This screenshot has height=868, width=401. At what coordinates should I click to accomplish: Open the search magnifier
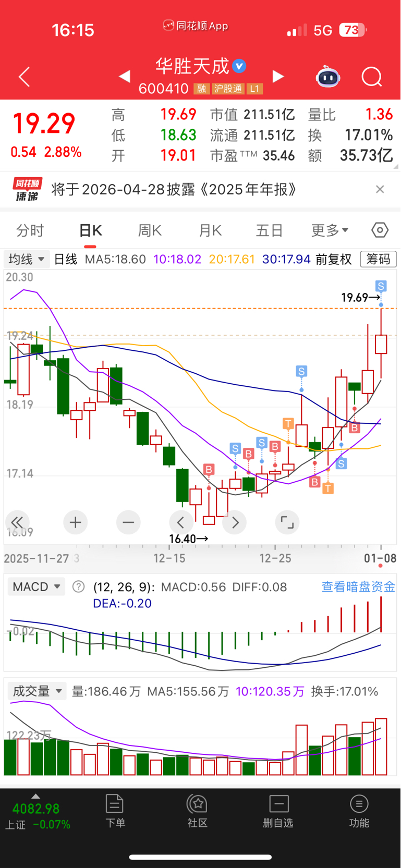(372, 77)
